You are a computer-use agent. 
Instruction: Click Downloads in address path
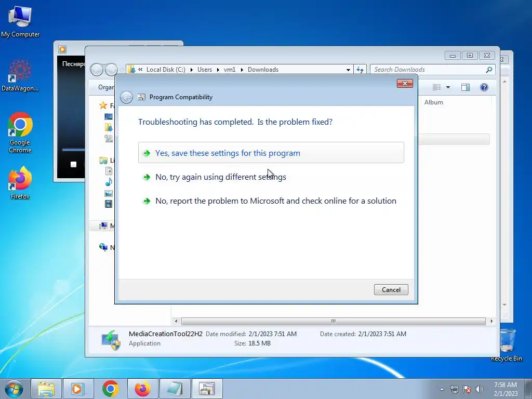[x=263, y=70]
